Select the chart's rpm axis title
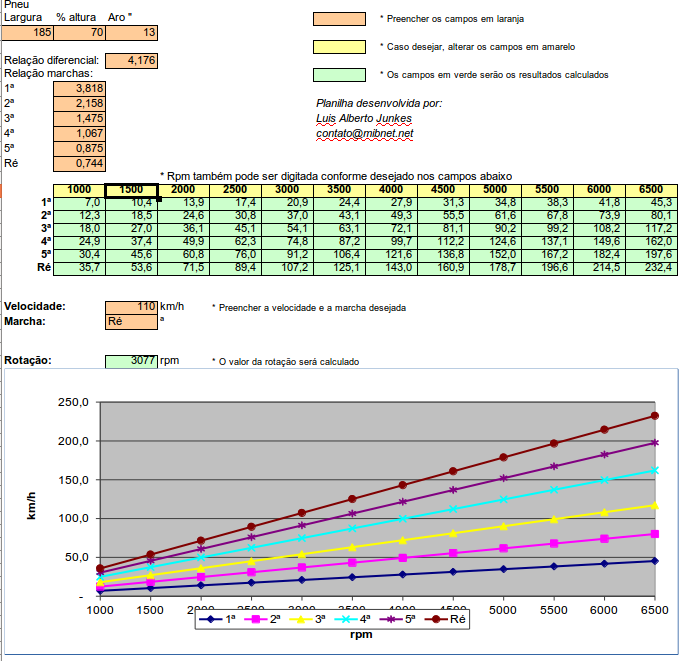 tap(361, 635)
